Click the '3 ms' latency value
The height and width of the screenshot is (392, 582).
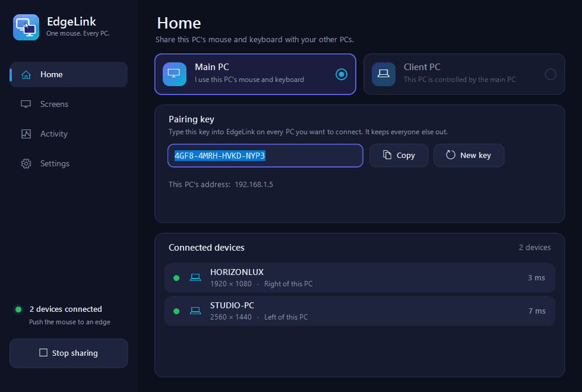tap(536, 278)
